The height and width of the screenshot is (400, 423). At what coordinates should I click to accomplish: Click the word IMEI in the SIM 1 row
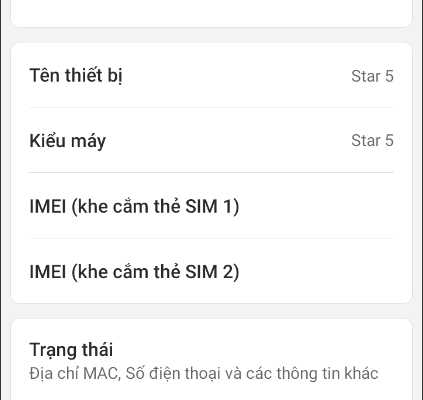pos(48,206)
